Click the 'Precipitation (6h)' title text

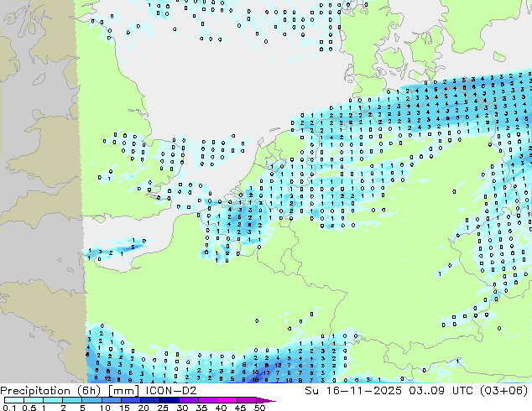(50, 391)
